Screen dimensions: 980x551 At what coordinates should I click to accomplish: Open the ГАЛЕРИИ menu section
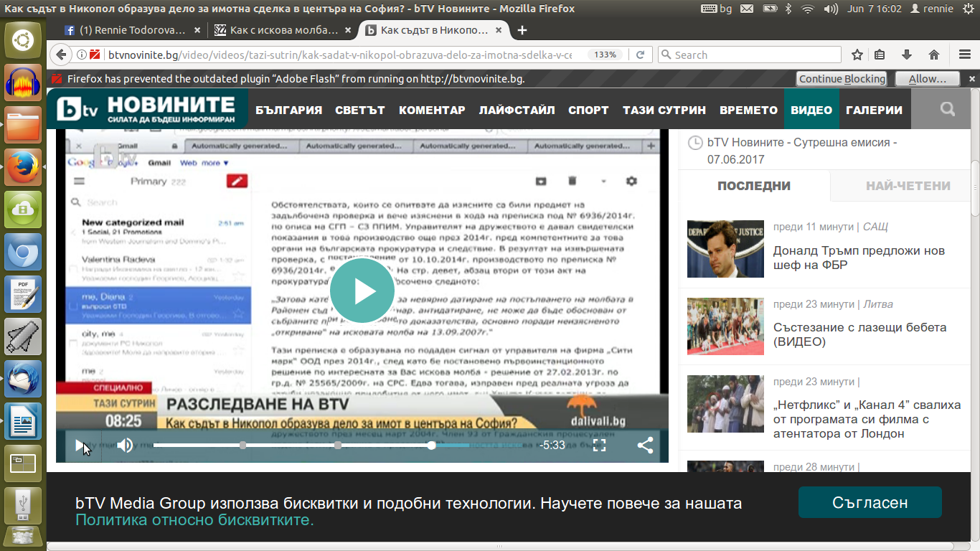pos(874,110)
